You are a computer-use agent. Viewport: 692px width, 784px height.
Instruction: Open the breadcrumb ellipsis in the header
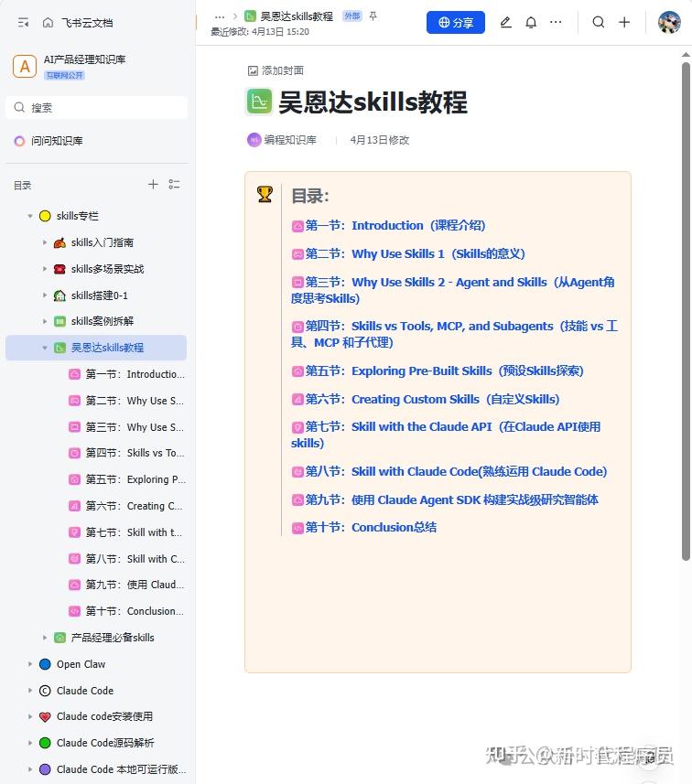click(220, 17)
